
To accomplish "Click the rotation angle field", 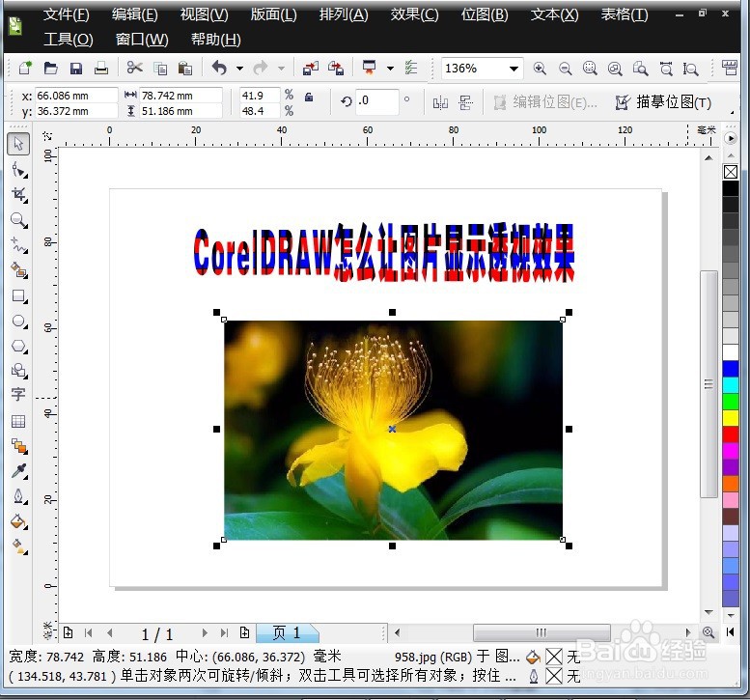I will (x=376, y=101).
